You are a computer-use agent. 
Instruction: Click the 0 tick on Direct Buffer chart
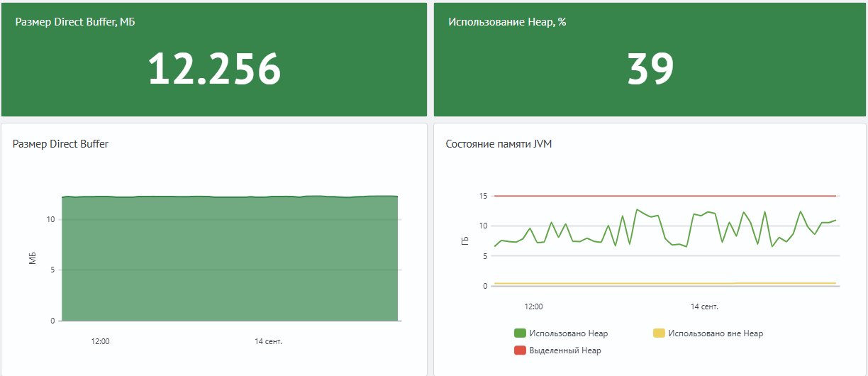point(52,321)
